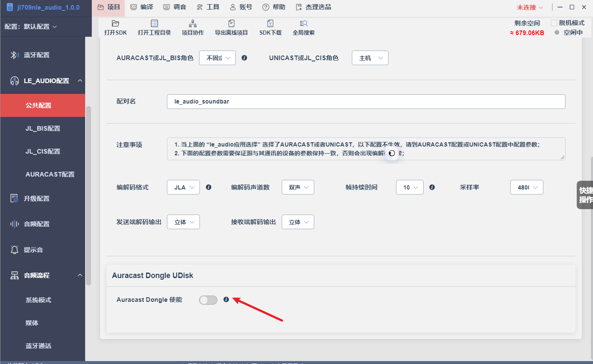Click the 导出离线项目 export icon
Screen dimensions: 593x364
(x=232, y=23)
